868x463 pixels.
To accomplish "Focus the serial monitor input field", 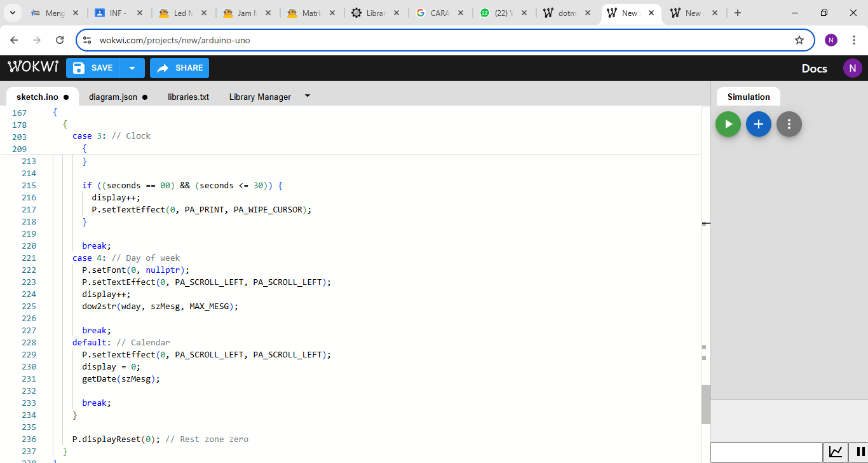I will tap(766, 452).
